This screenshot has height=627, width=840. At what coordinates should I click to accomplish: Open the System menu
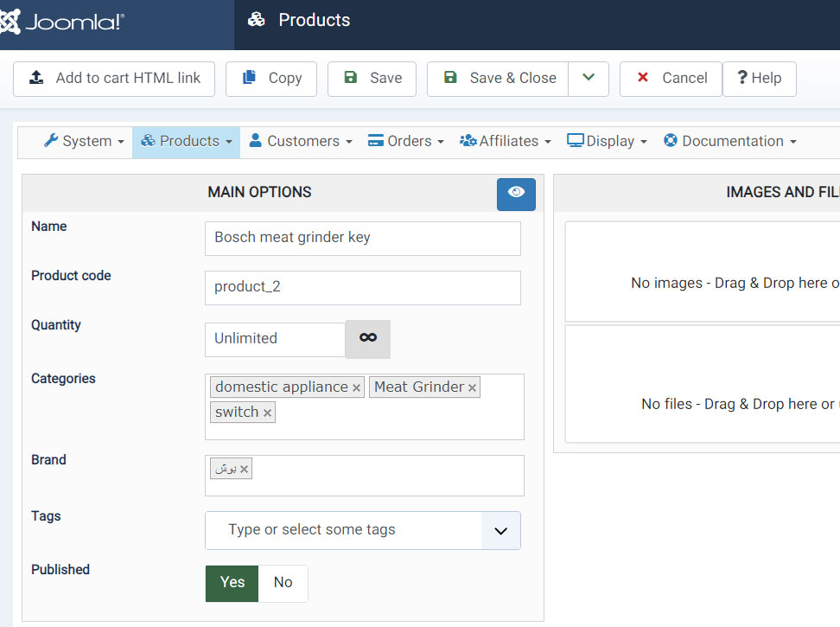click(x=84, y=142)
